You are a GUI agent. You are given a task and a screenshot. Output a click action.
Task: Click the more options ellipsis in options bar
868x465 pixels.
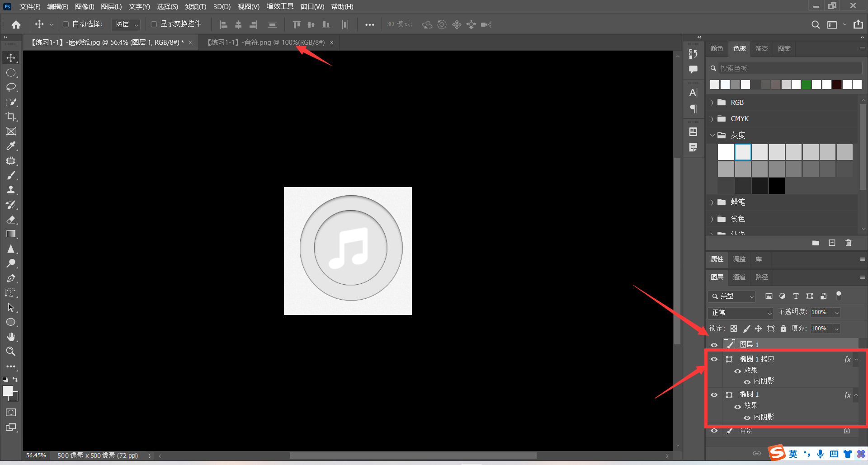tap(370, 25)
